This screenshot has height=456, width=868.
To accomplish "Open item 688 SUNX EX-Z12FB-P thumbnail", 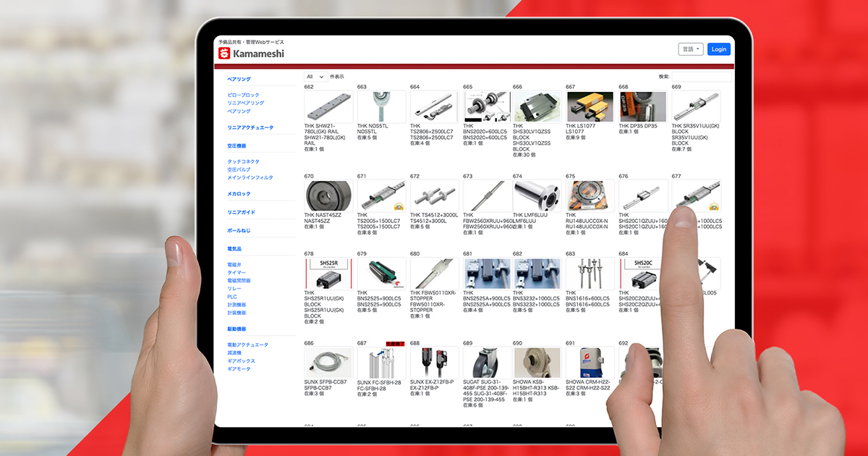I will coord(434,363).
